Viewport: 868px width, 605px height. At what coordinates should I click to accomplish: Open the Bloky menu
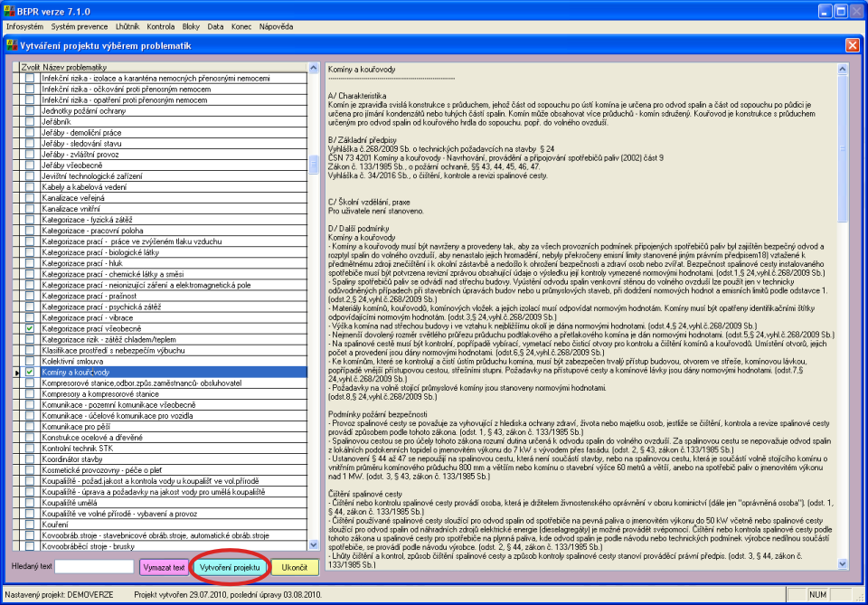[191, 26]
